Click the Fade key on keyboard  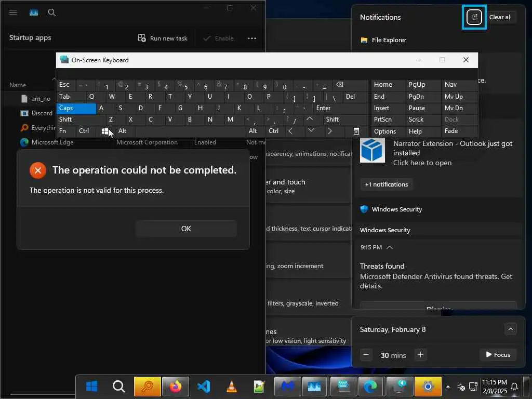coord(459,131)
